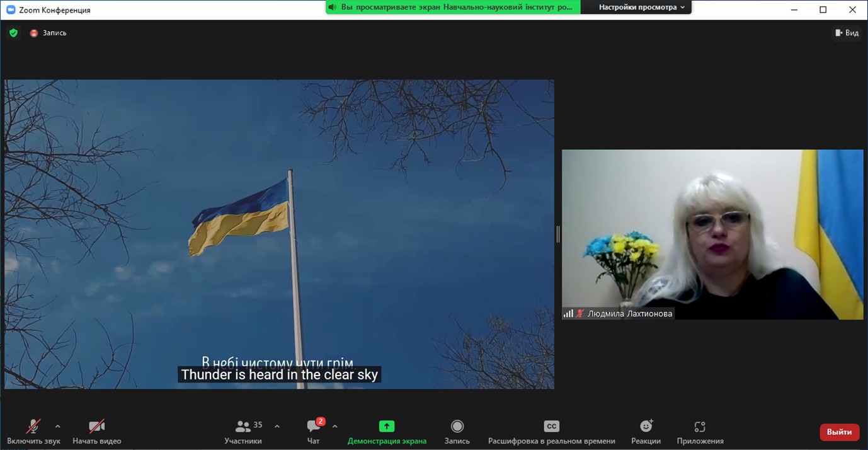The height and width of the screenshot is (450, 868).
Task: Expand audio options arrow beside microphone
Action: [x=58, y=426]
